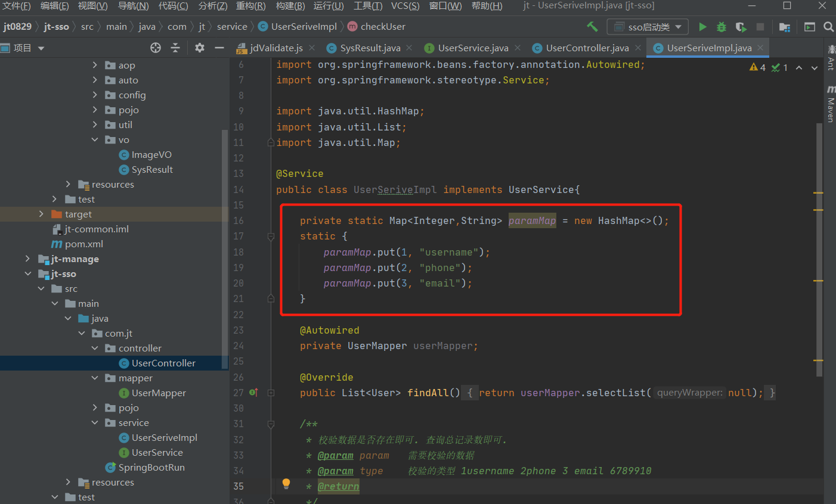Close the UserService.java tab

pyautogui.click(x=518, y=48)
